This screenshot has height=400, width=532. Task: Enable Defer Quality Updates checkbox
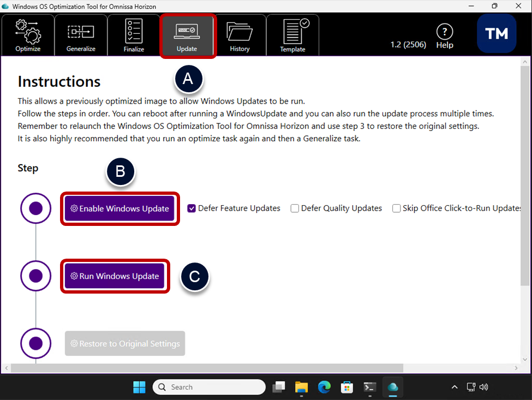[x=295, y=208]
